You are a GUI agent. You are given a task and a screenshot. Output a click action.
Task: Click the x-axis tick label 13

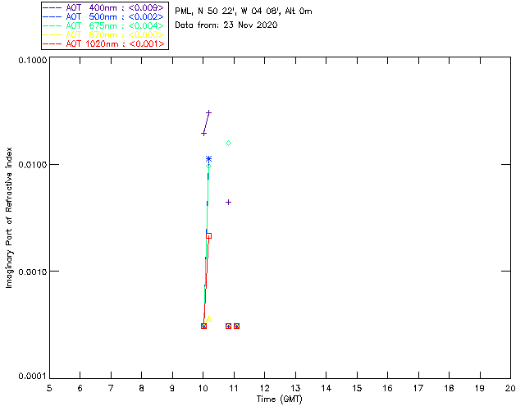pyautogui.click(x=295, y=389)
